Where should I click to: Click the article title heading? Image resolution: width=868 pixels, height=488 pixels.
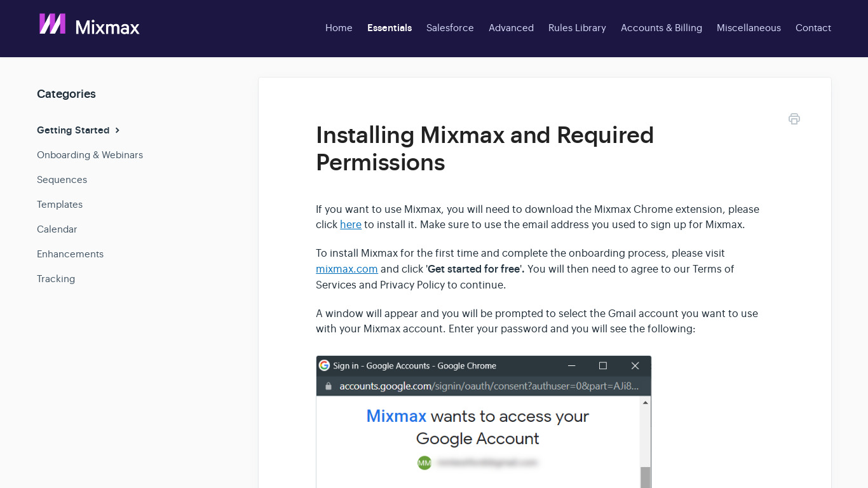click(x=485, y=149)
